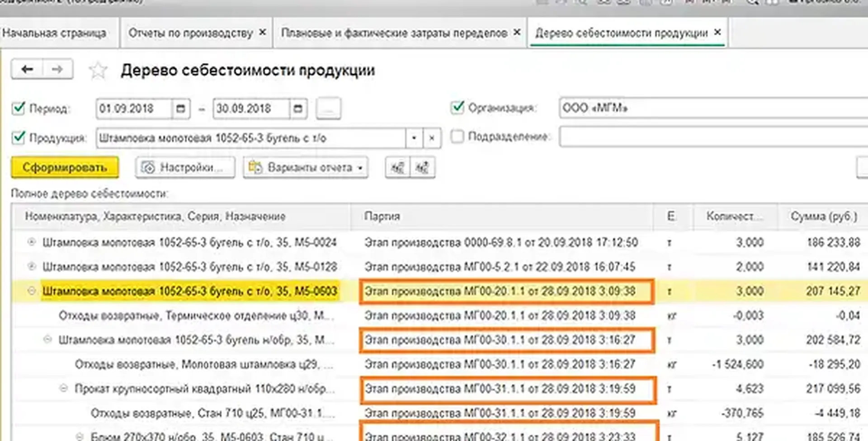Viewport: 868px width, 441px height.
Task: Select cell Этап производства 0000-69.8.1
Action: pyautogui.click(x=501, y=243)
